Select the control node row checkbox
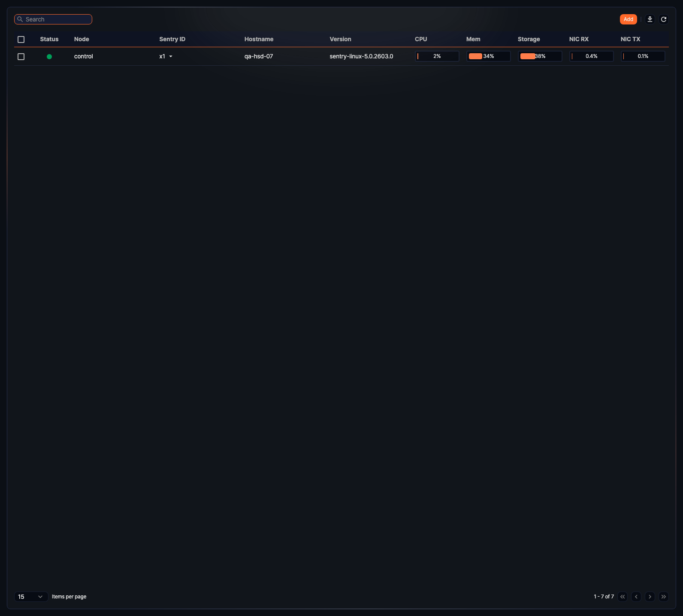 [x=21, y=57]
